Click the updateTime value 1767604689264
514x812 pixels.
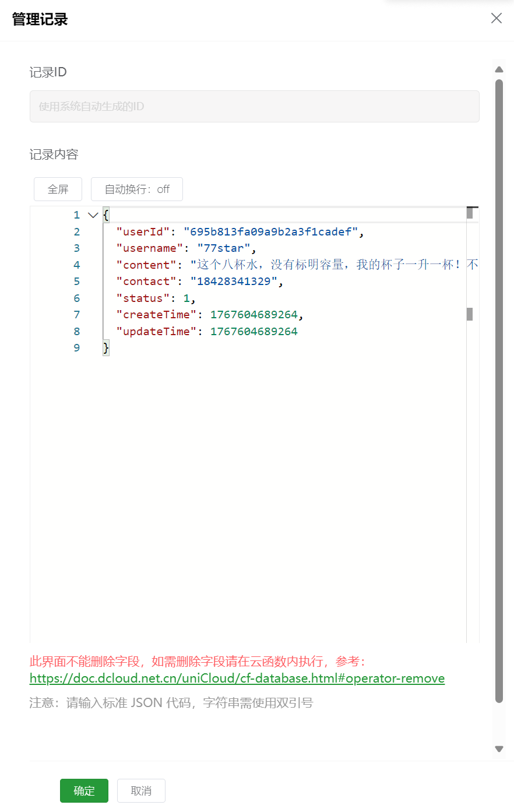pyautogui.click(x=254, y=331)
